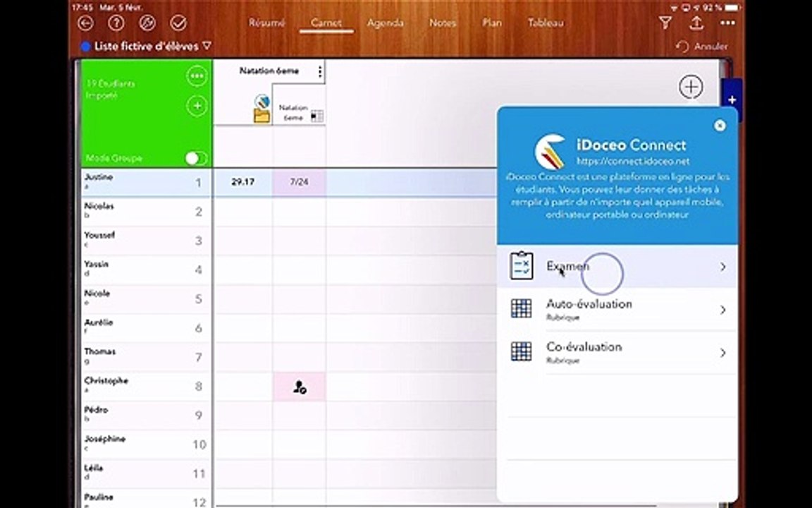Switch to the Carnet tab

coord(326,23)
